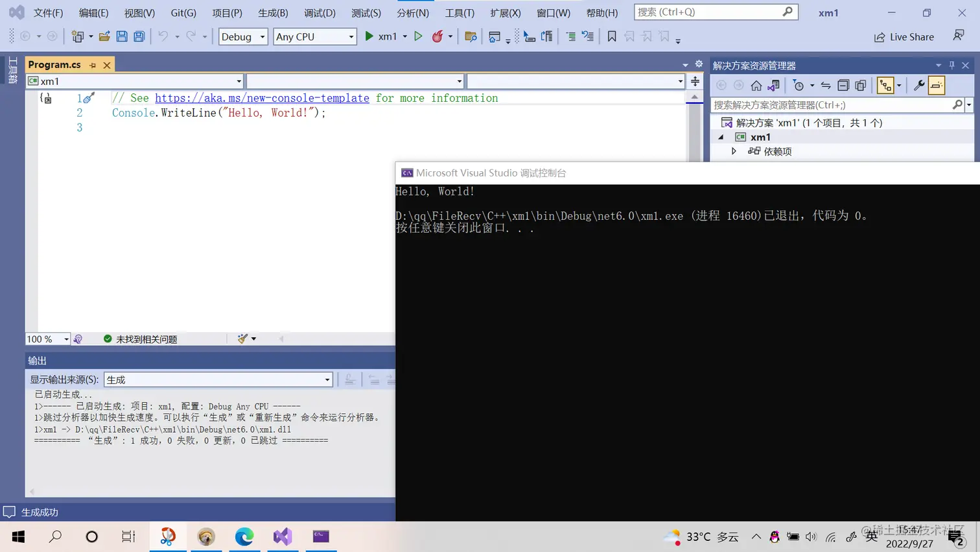Click the IntelliCode suggestions icon near zoom
This screenshot has width=980, height=552.
78,339
